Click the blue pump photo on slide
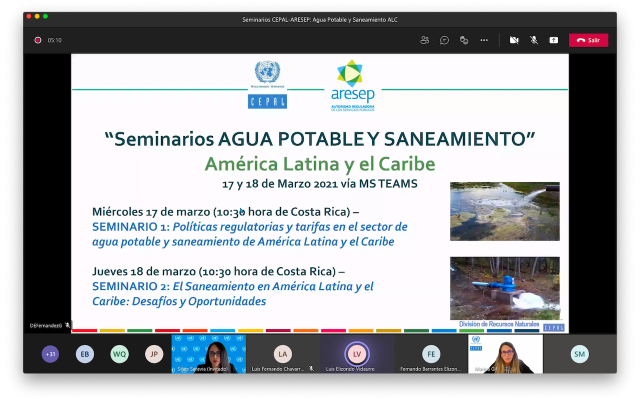 pos(504,288)
